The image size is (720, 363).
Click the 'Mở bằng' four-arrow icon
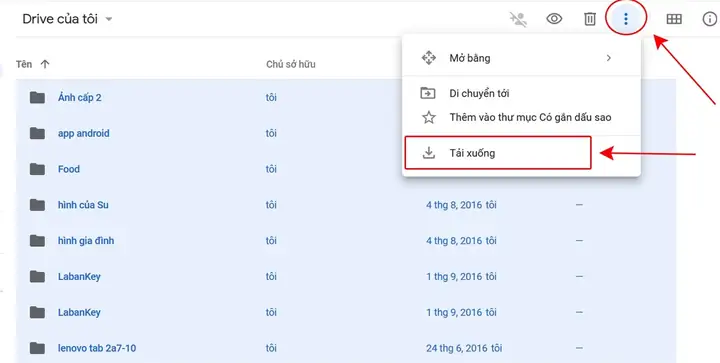click(x=428, y=58)
